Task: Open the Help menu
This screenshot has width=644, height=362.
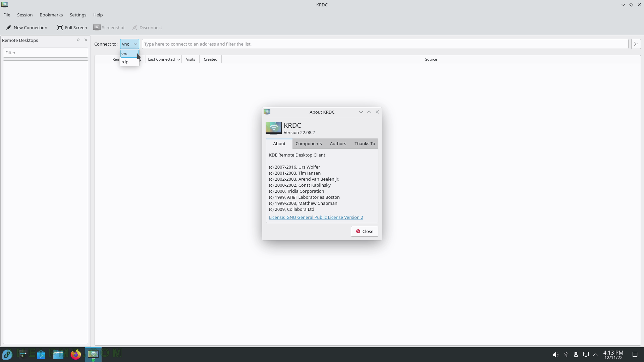Action: tap(98, 15)
